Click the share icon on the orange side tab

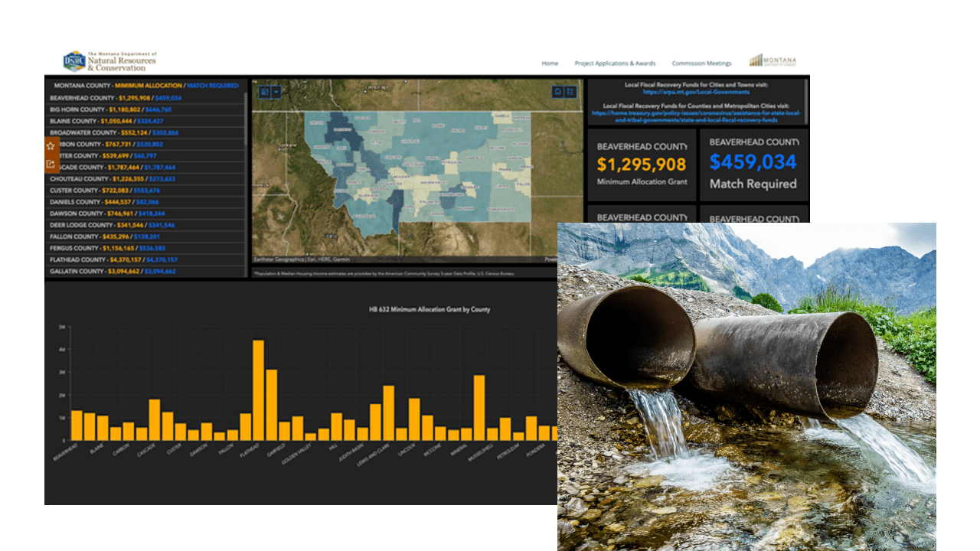tap(51, 163)
